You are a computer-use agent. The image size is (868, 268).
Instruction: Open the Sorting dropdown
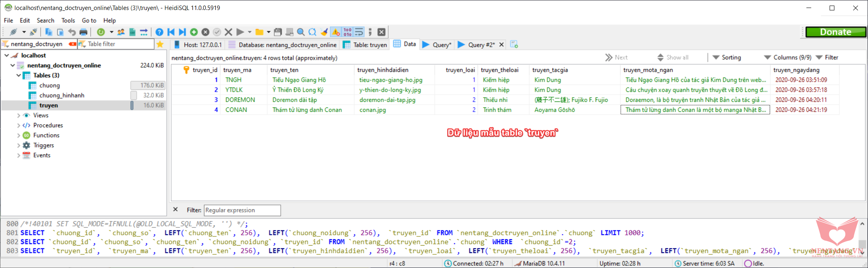[x=727, y=58]
